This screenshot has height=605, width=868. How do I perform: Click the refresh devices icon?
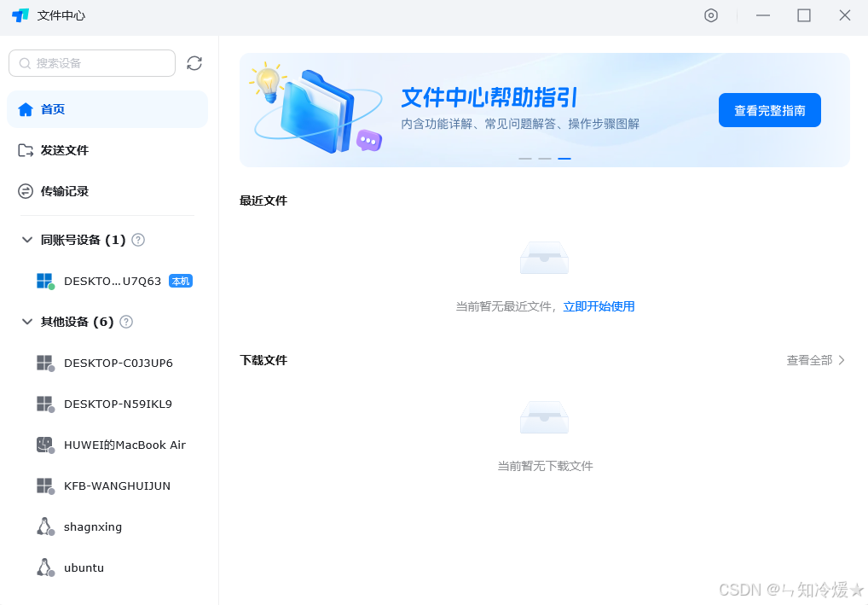click(194, 63)
